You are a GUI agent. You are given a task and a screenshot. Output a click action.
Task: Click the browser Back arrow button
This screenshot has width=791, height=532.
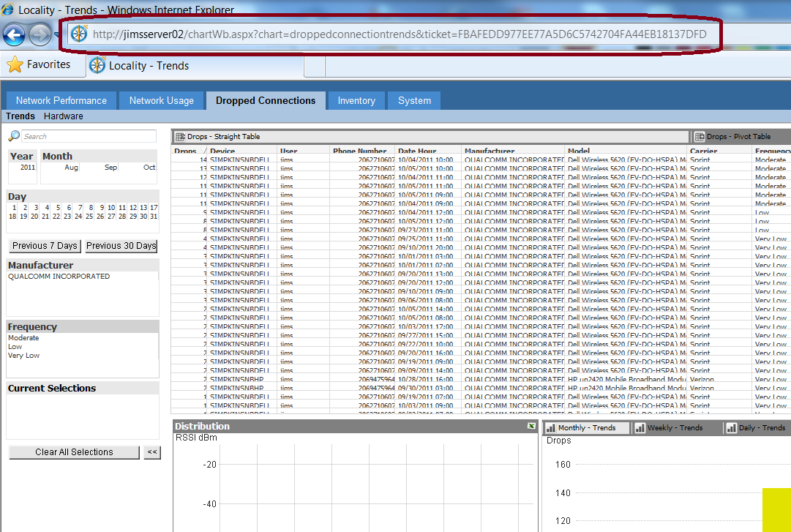14,35
